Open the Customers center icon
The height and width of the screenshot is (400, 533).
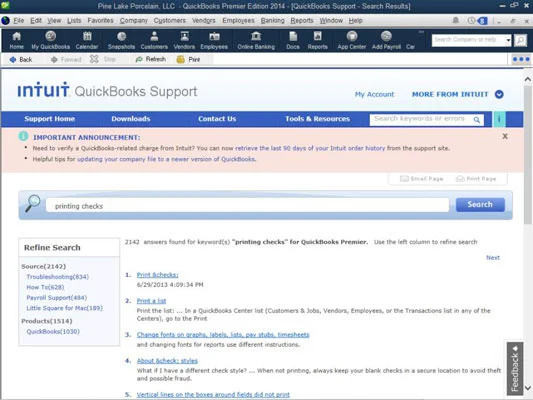[154, 40]
